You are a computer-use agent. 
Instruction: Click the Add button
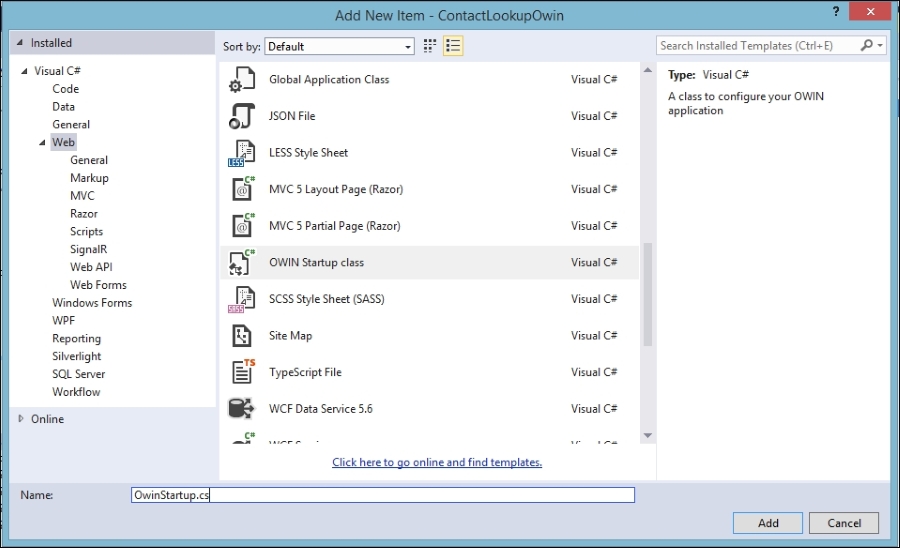click(x=768, y=523)
